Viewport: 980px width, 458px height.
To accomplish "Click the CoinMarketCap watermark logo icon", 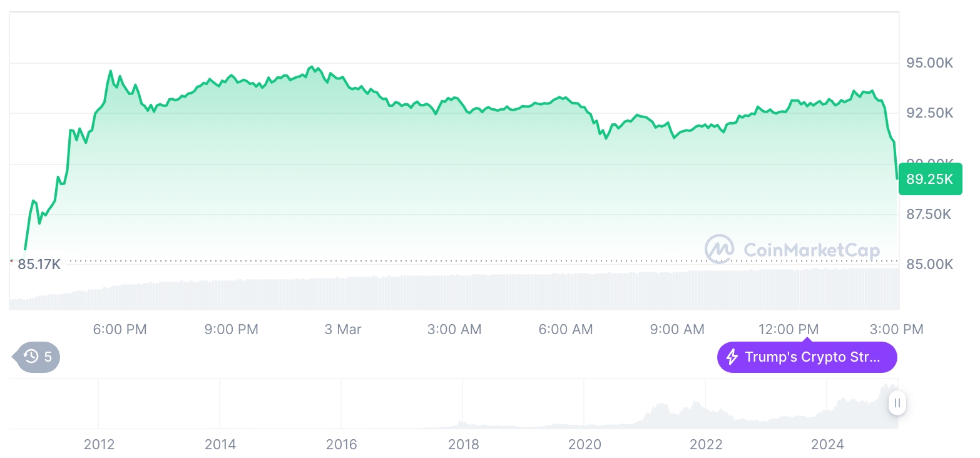I will (719, 249).
